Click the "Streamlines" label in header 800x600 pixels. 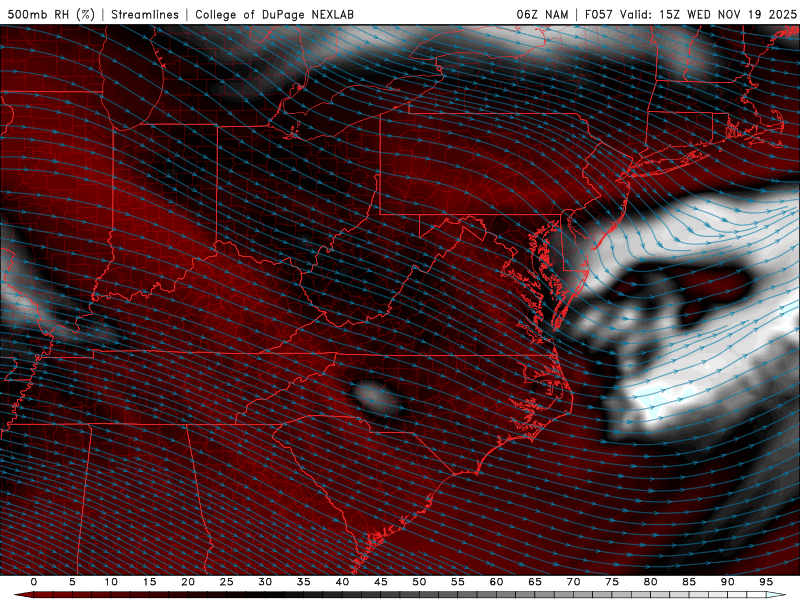(145, 14)
